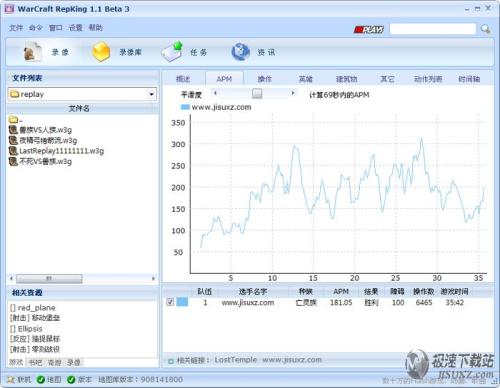Click the green check icon beside 版本
The image size is (500, 388).
coord(71,380)
